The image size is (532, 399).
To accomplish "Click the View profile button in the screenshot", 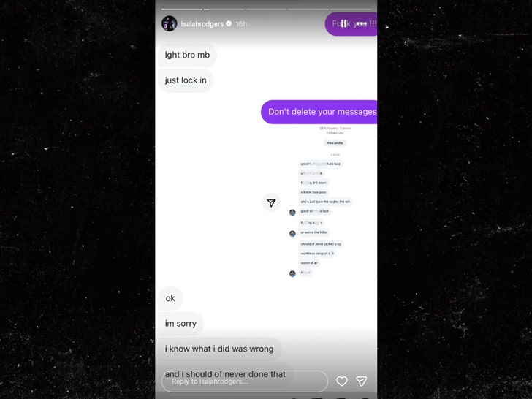I will pyautogui.click(x=335, y=143).
